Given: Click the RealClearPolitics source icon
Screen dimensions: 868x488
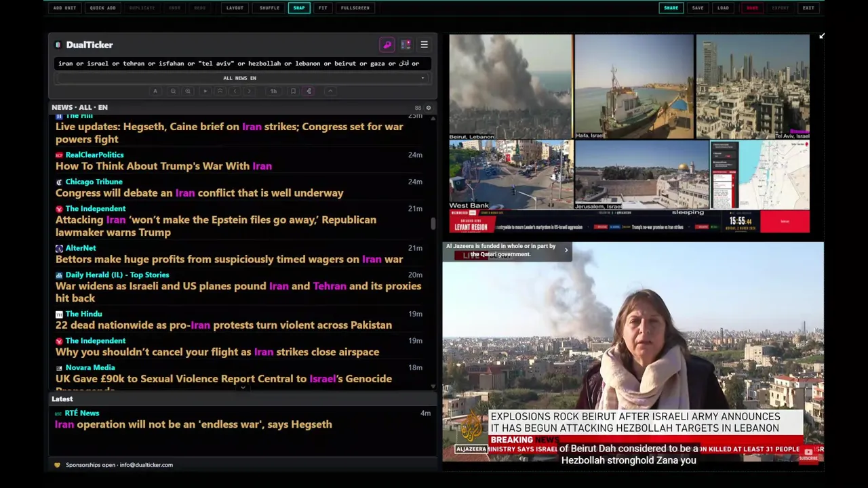Looking at the screenshot, I should point(59,155).
